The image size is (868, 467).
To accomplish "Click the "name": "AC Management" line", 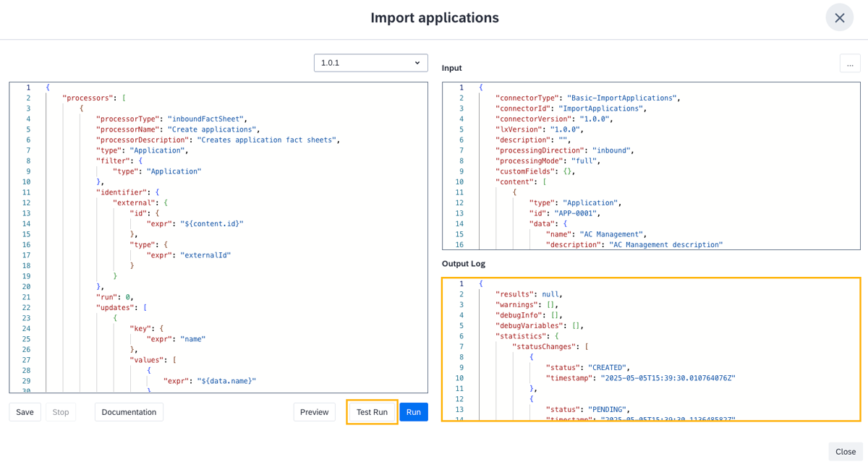I will (597, 234).
